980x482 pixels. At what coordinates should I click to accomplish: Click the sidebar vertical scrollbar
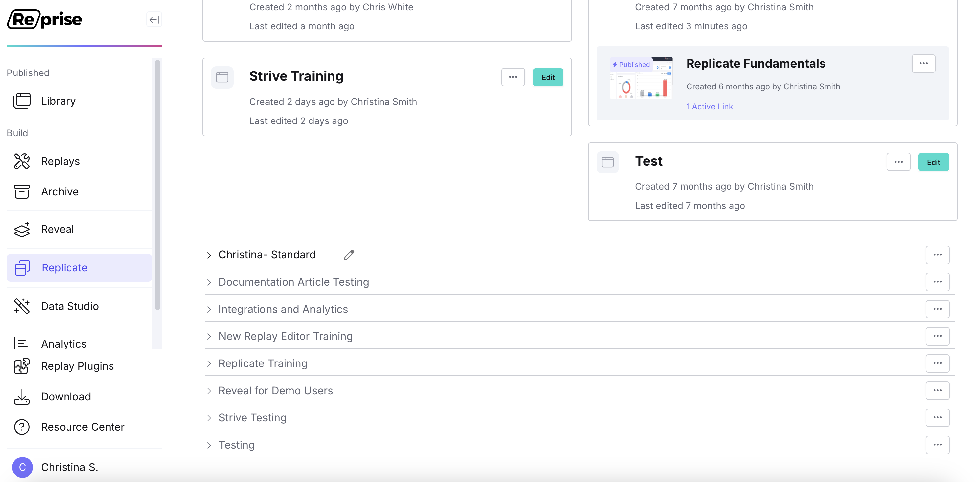click(157, 185)
